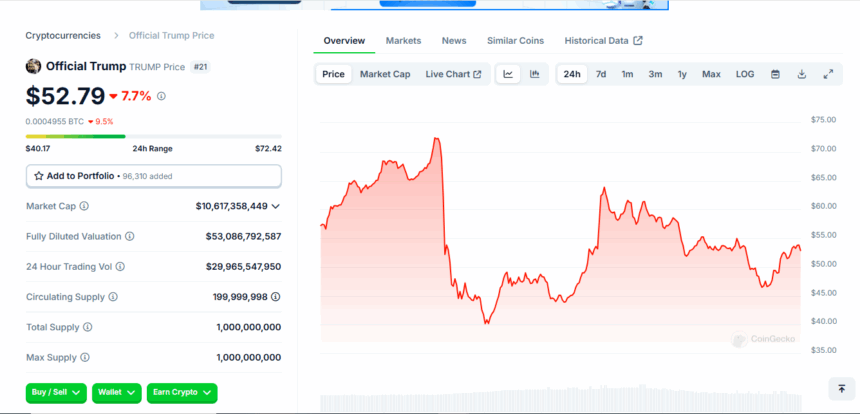Open the Markets tab

(403, 41)
